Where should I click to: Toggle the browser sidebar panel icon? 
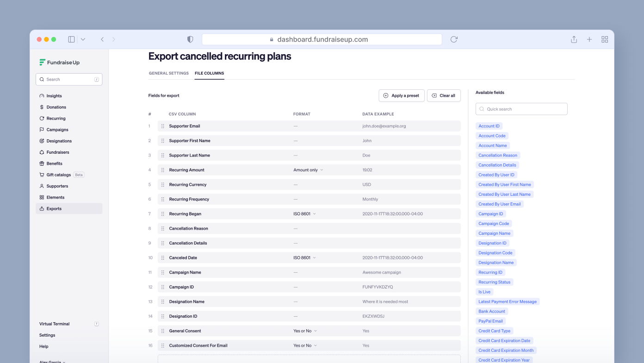(x=71, y=39)
